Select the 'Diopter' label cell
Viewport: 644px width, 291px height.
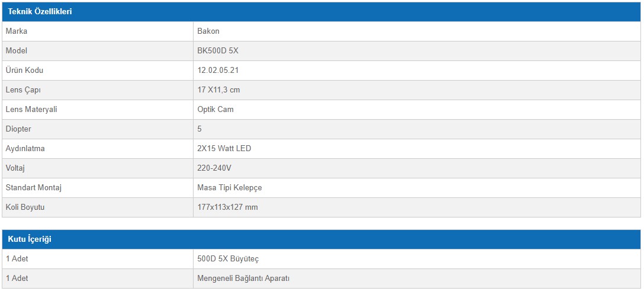(x=98, y=129)
